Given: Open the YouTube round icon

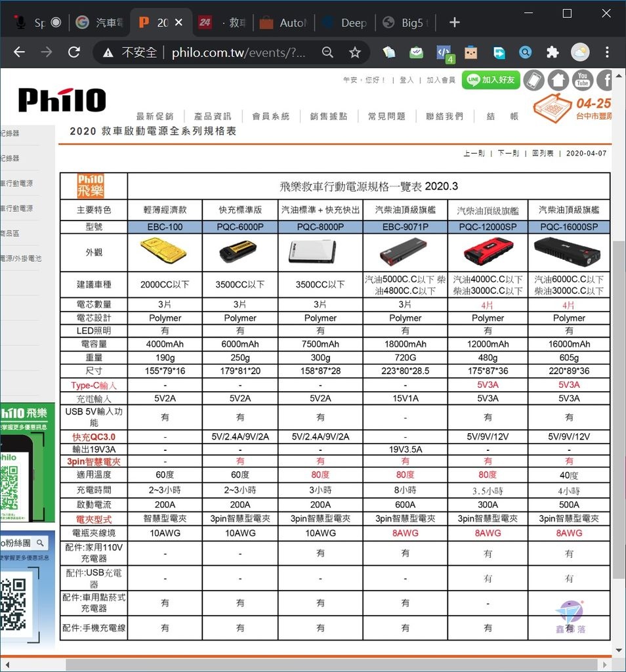Looking at the screenshot, I should (583, 80).
